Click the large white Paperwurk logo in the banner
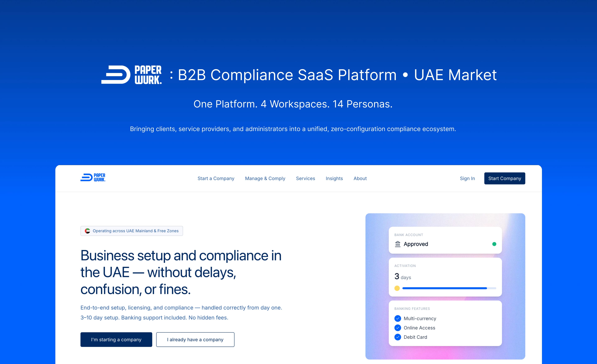Viewport: 597px width, 364px height. pos(131,75)
